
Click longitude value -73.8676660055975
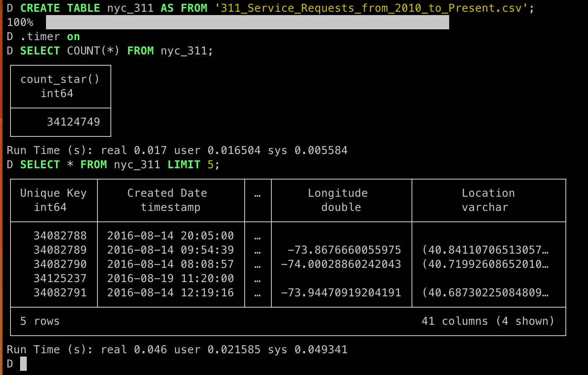(x=345, y=250)
